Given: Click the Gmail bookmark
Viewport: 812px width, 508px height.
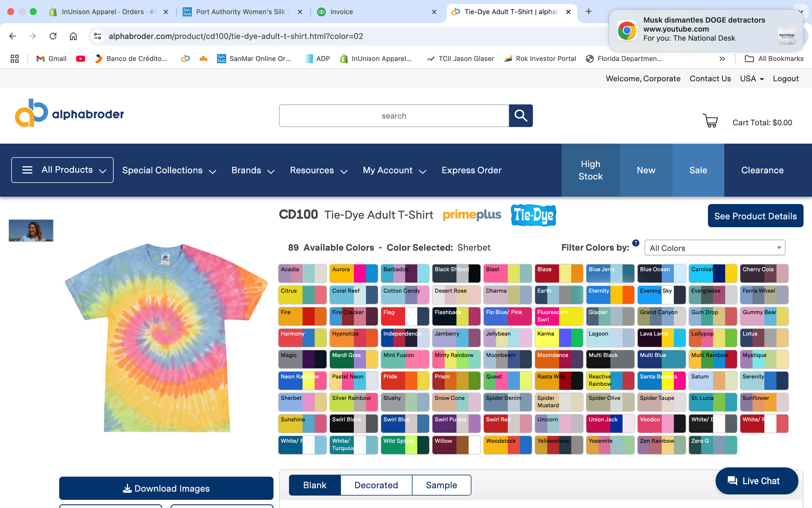Looking at the screenshot, I should [51, 59].
